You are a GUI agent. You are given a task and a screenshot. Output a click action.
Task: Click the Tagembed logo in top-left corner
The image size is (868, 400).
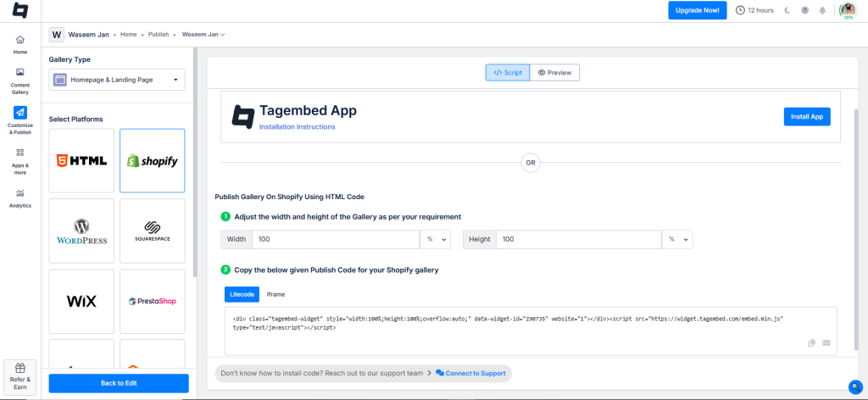20,10
